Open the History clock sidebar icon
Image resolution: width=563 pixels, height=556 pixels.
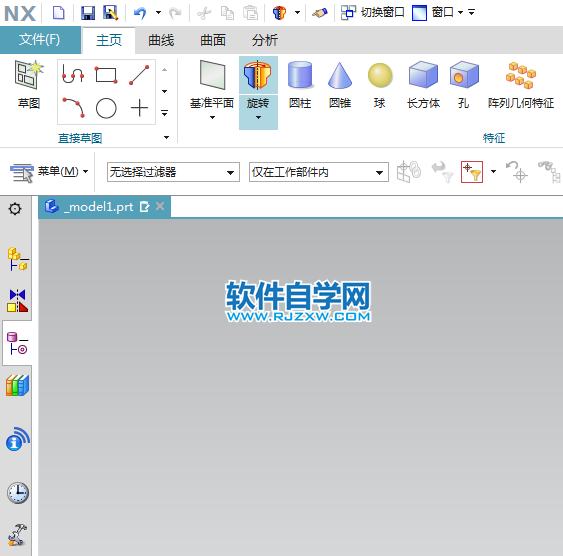coord(17,492)
